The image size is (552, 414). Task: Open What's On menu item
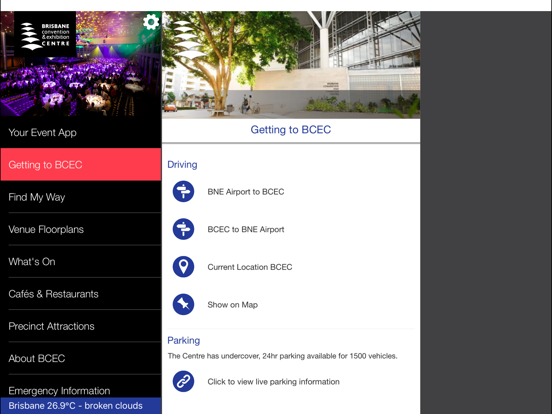81,262
